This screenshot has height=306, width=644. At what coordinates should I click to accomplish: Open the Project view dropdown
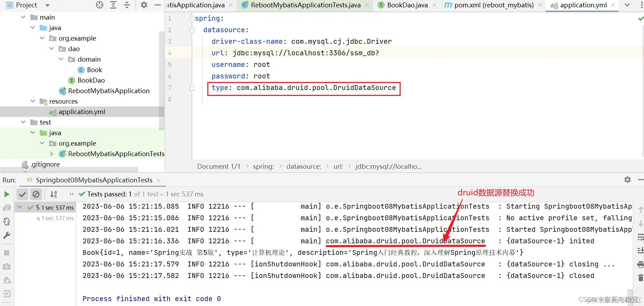click(48, 5)
